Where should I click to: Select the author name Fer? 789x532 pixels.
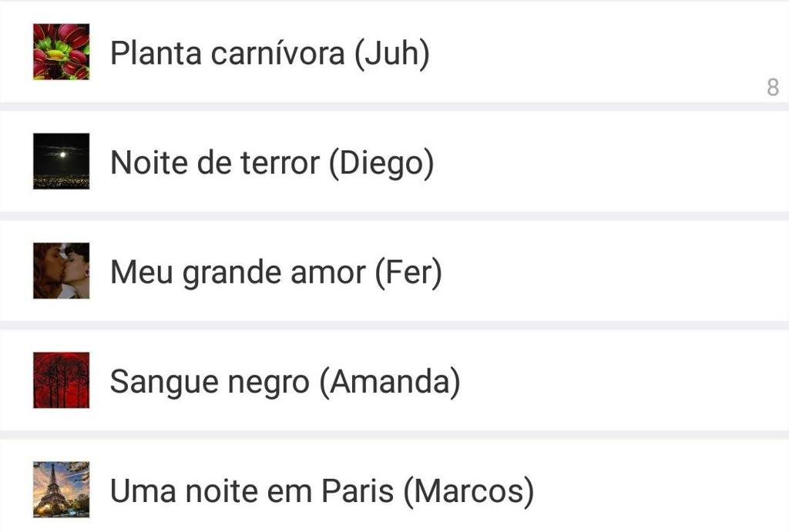pyautogui.click(x=408, y=273)
